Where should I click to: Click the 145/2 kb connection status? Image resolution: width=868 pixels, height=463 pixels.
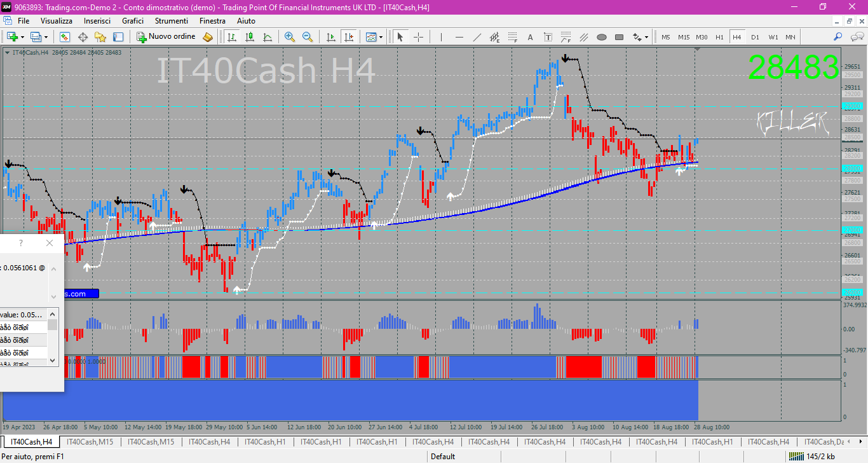coord(811,456)
